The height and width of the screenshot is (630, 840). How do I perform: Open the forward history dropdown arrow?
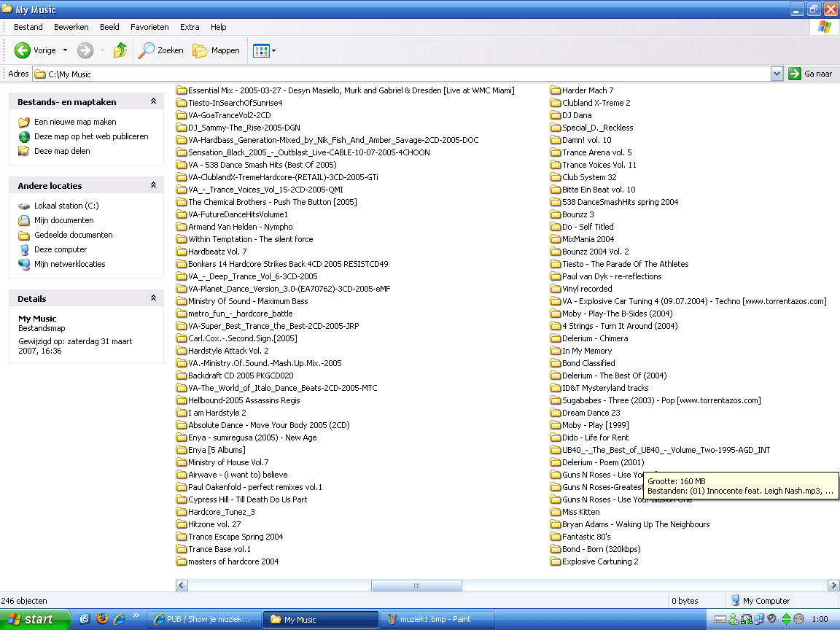tap(102, 50)
